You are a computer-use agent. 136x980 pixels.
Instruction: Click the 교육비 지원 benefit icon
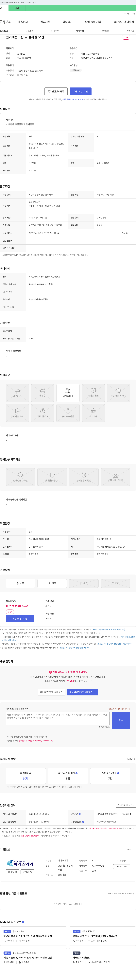(x=93, y=393)
